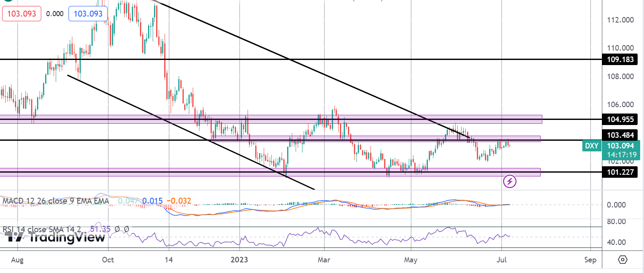Image resolution: width=644 pixels, height=273 pixels.
Task: Click the 2023 label on the time axis
Action: (240, 259)
